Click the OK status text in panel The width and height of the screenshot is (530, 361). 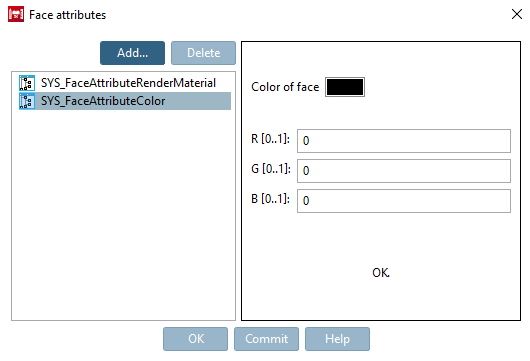tap(381, 273)
